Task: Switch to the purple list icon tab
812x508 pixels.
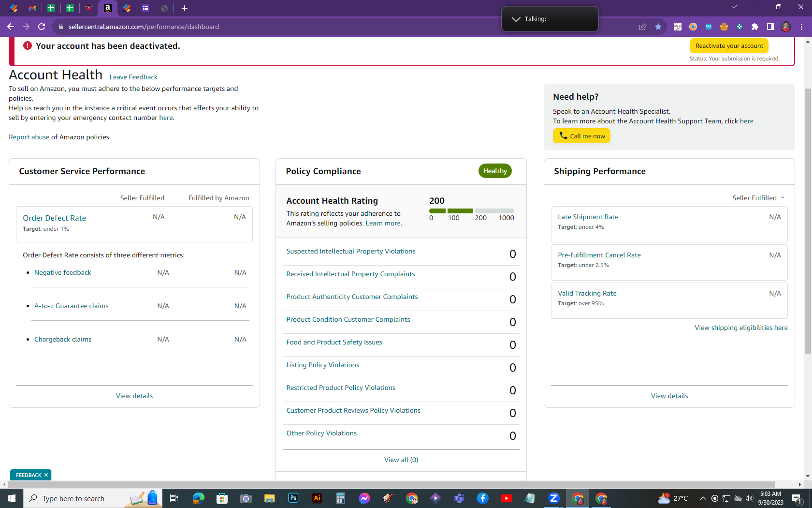Action: pos(145,8)
